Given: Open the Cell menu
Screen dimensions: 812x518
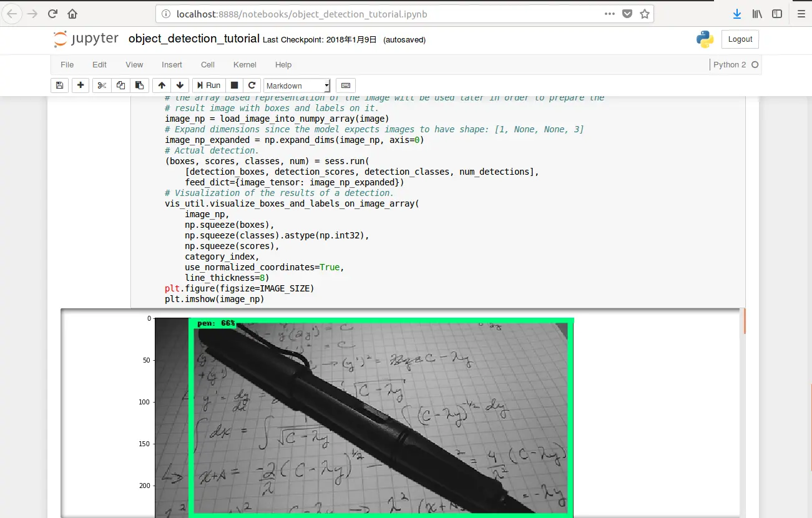Looking at the screenshot, I should point(208,64).
